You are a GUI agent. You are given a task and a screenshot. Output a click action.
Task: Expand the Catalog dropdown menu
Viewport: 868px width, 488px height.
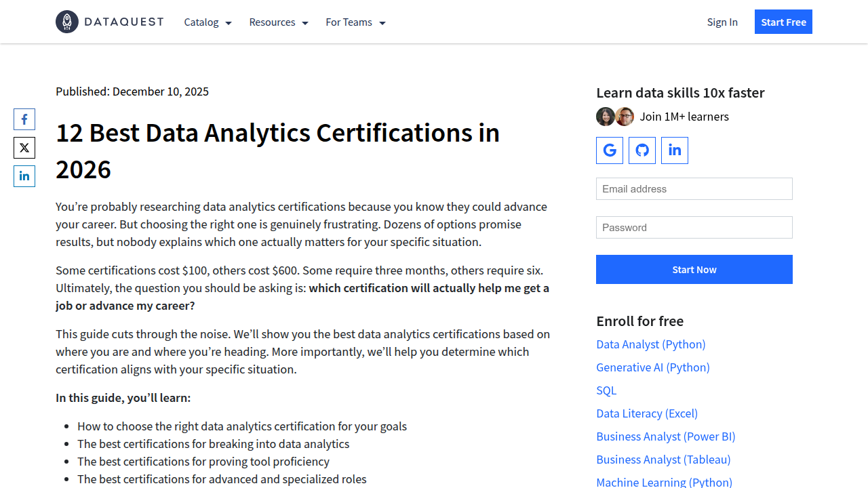pos(208,22)
